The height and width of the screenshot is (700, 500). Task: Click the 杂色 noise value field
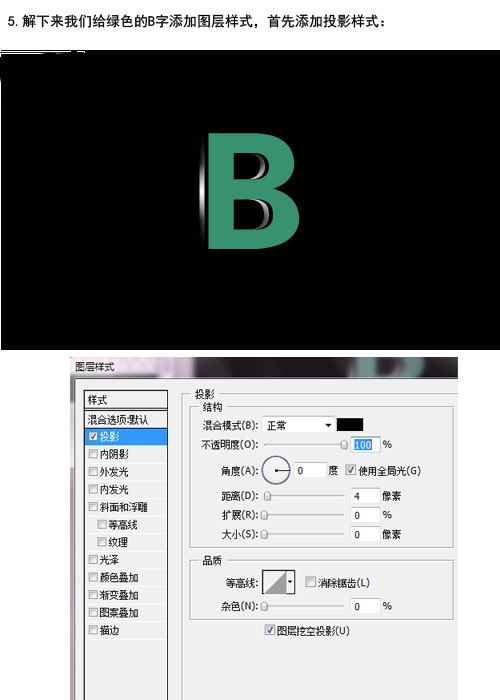365,606
